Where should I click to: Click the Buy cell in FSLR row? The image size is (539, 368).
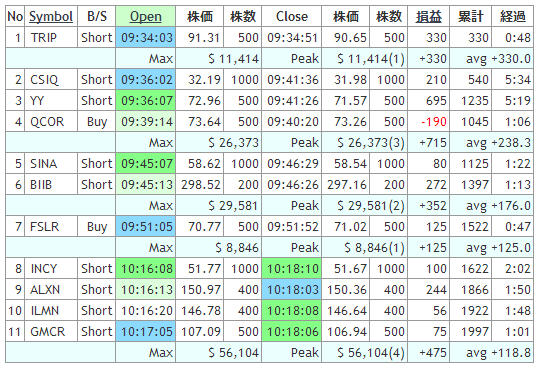(97, 227)
